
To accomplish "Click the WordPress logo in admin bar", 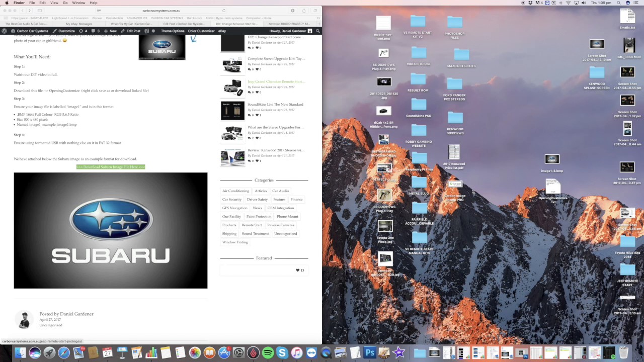I will coord(4,31).
